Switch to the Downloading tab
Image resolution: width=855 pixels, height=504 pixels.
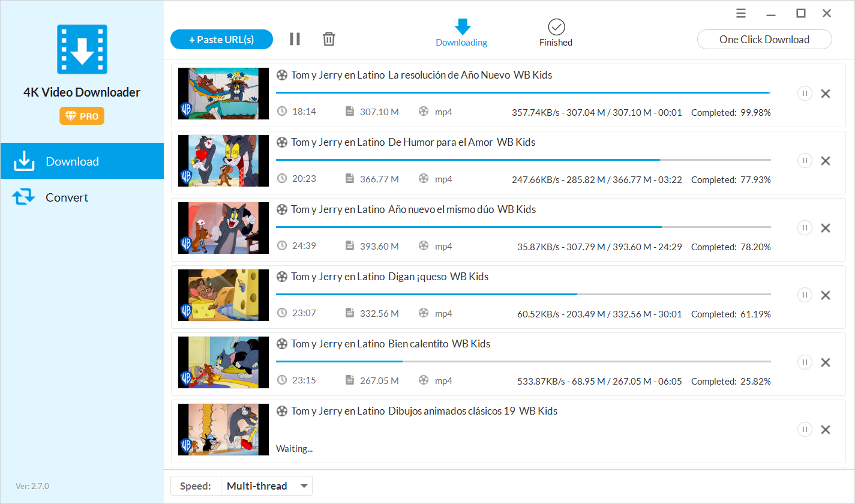(461, 33)
